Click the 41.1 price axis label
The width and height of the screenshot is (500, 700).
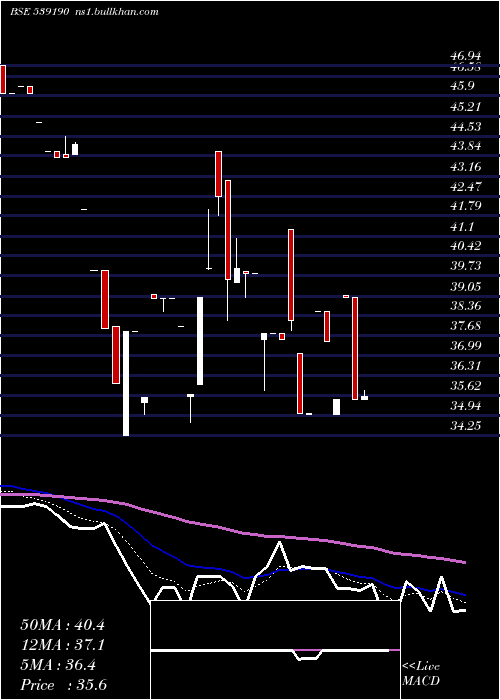pos(462,227)
